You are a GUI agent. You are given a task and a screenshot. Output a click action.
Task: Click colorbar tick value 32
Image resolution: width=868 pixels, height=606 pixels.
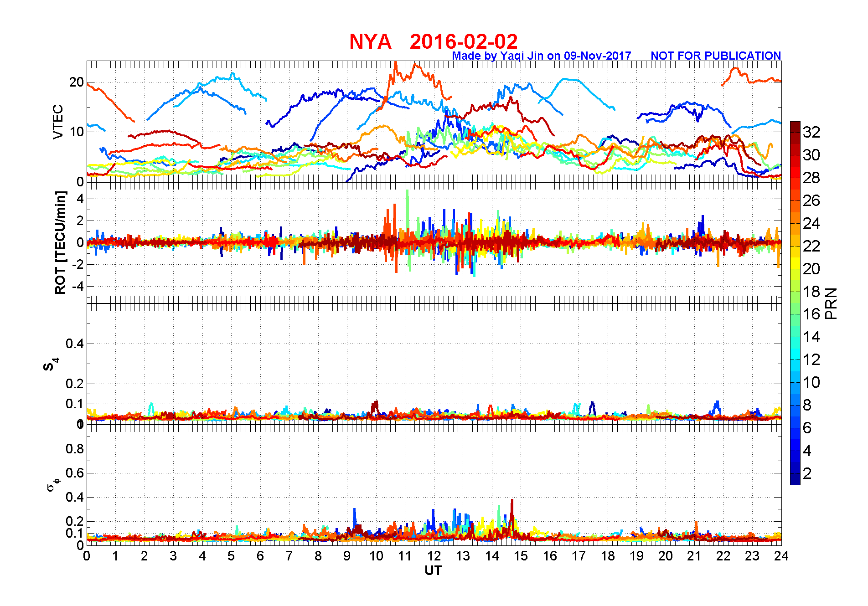tap(811, 132)
